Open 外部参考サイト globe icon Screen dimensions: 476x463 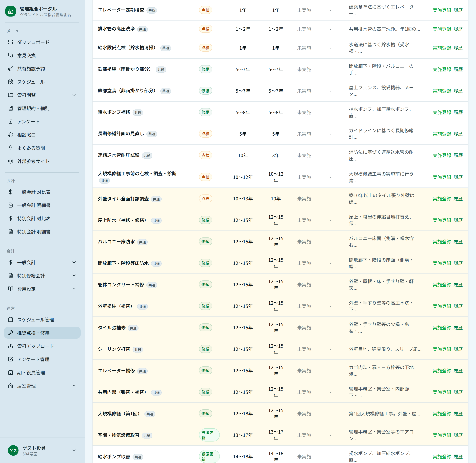[11, 161]
